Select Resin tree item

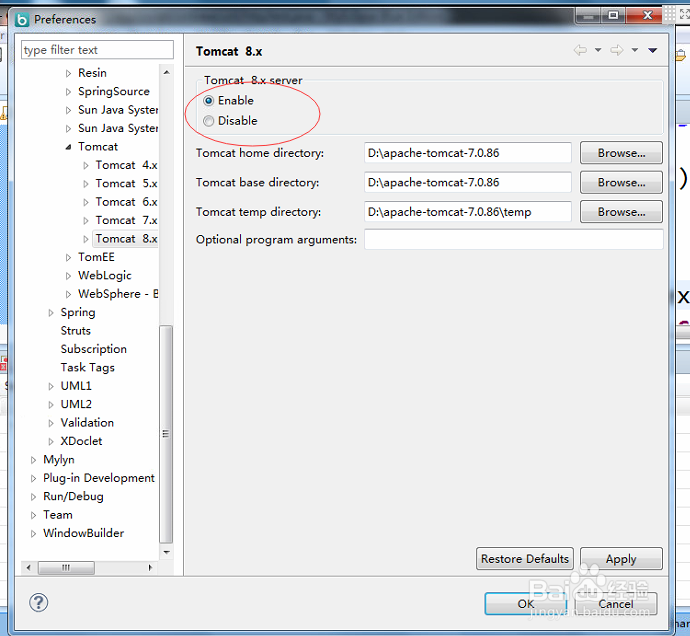(x=92, y=73)
